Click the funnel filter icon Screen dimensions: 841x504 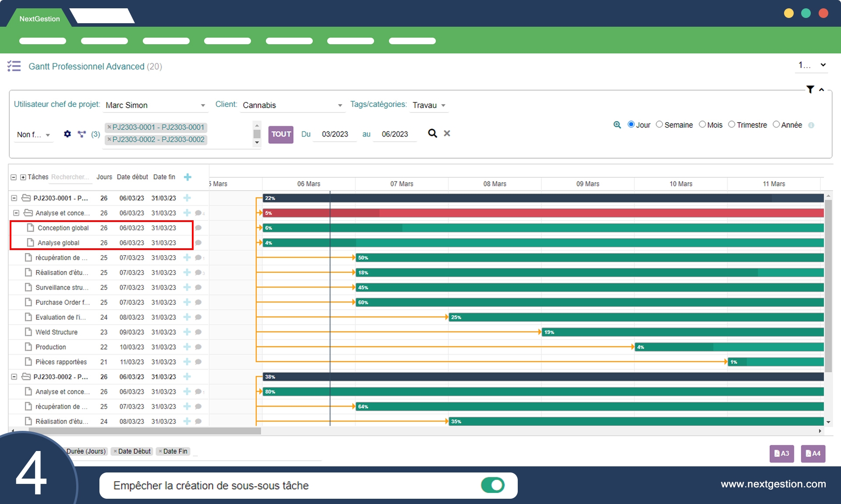pos(810,89)
